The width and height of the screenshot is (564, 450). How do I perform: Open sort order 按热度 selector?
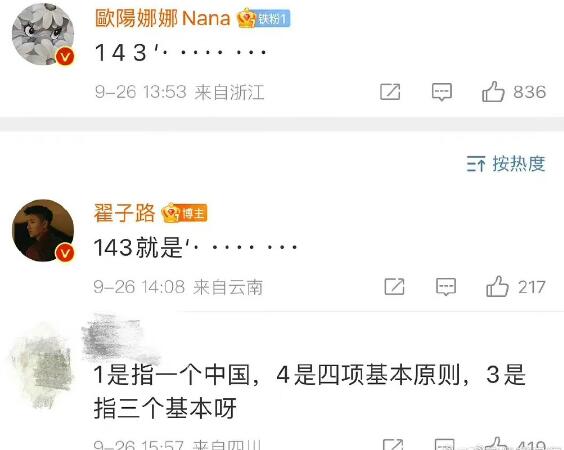pos(506,164)
